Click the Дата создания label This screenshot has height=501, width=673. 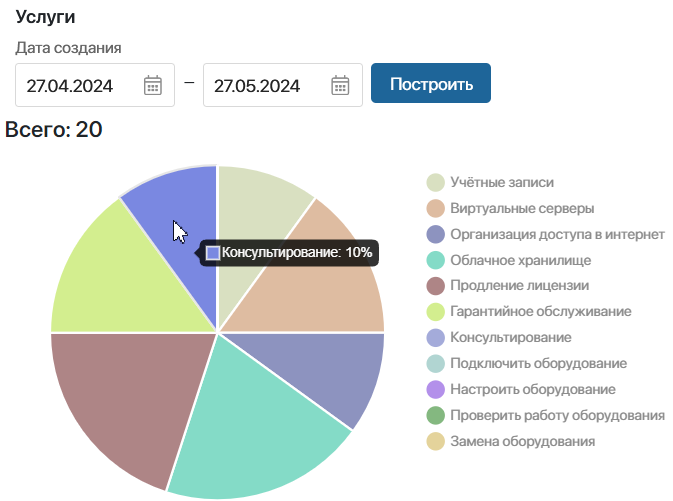pyautogui.click(x=68, y=48)
